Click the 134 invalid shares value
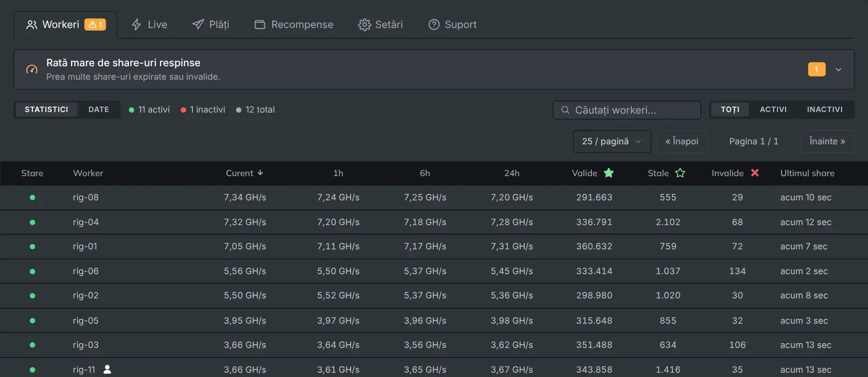The width and height of the screenshot is (868, 377). coord(738,271)
